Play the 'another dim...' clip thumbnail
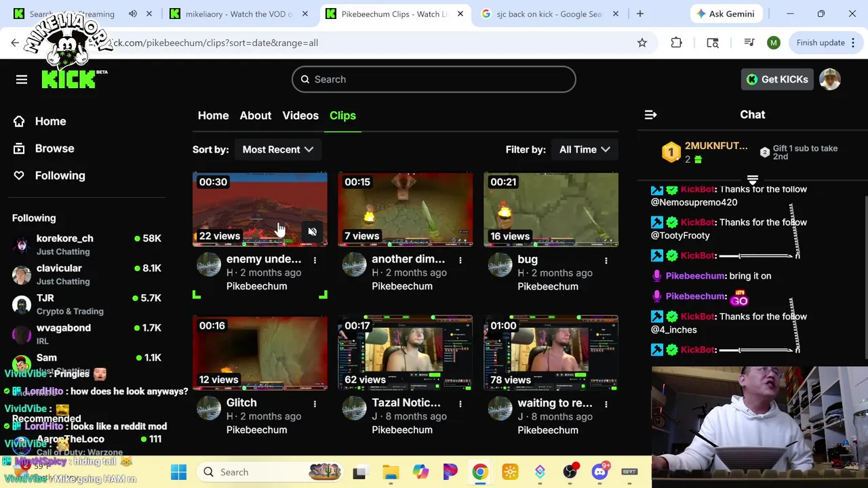Viewport: 868px width, 488px height. (406, 209)
